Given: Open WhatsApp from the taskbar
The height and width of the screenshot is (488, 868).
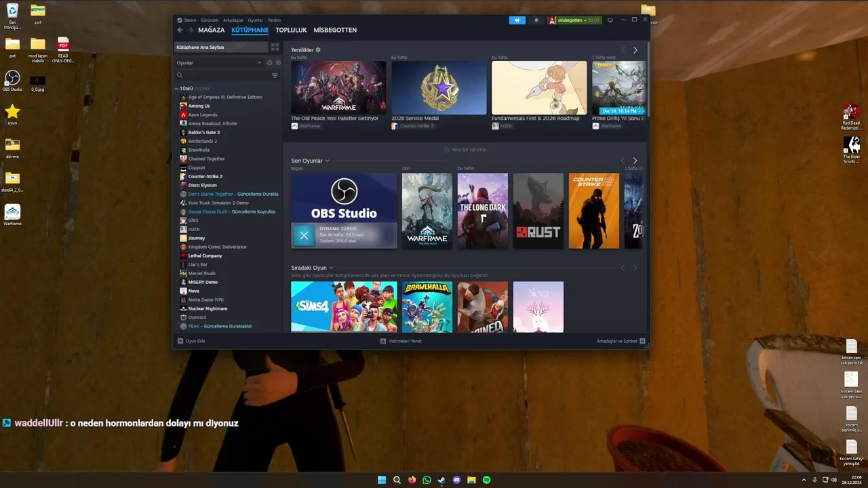Looking at the screenshot, I should pos(427,480).
